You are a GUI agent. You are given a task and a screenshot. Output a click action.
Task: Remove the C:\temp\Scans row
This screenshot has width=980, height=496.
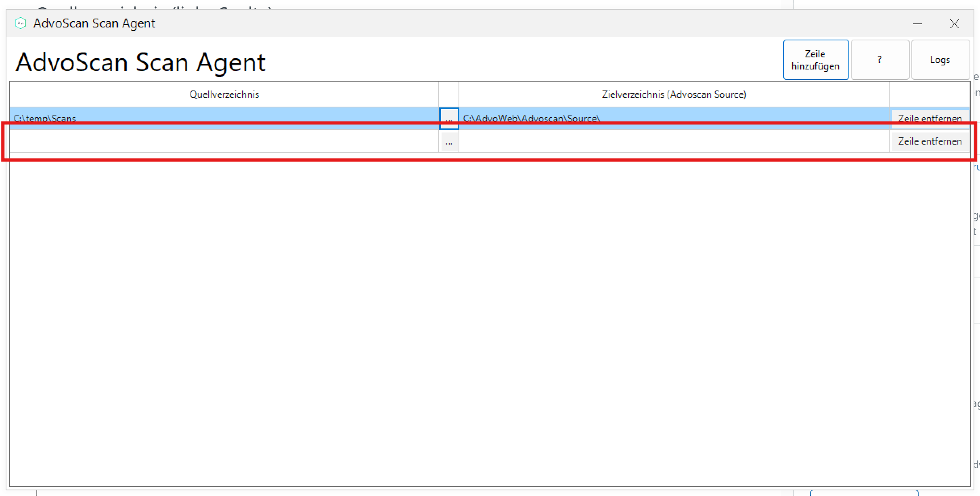point(930,118)
